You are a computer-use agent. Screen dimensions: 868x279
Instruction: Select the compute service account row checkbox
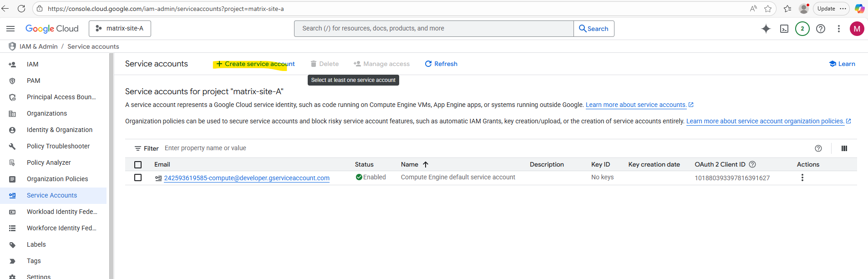(138, 178)
